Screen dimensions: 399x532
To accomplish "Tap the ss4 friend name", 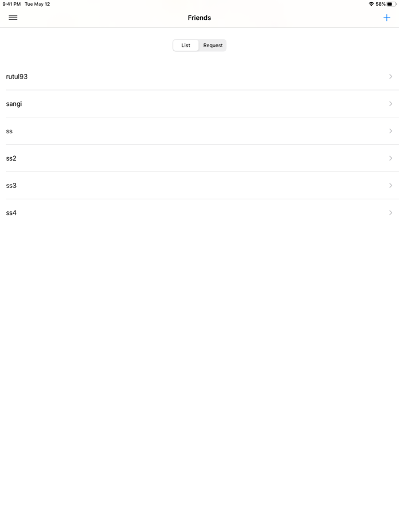I will [11, 213].
